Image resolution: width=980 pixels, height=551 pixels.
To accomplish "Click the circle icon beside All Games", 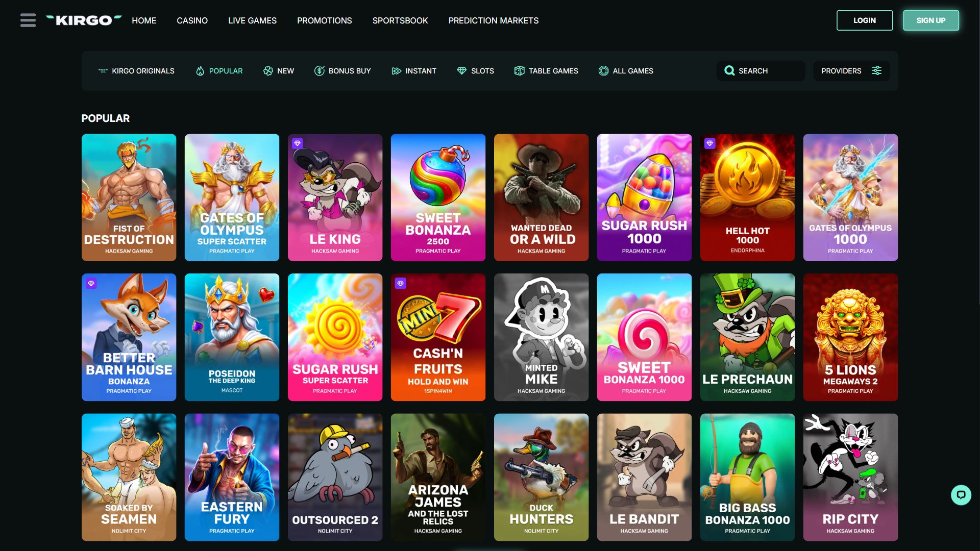I will [x=603, y=71].
